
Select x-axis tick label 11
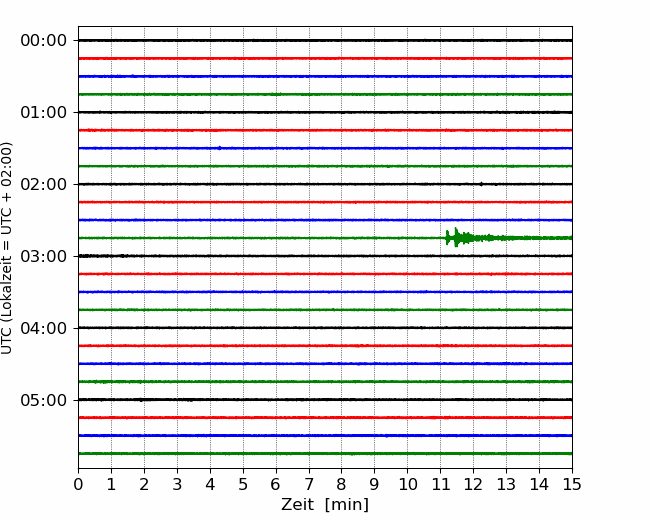pos(441,484)
